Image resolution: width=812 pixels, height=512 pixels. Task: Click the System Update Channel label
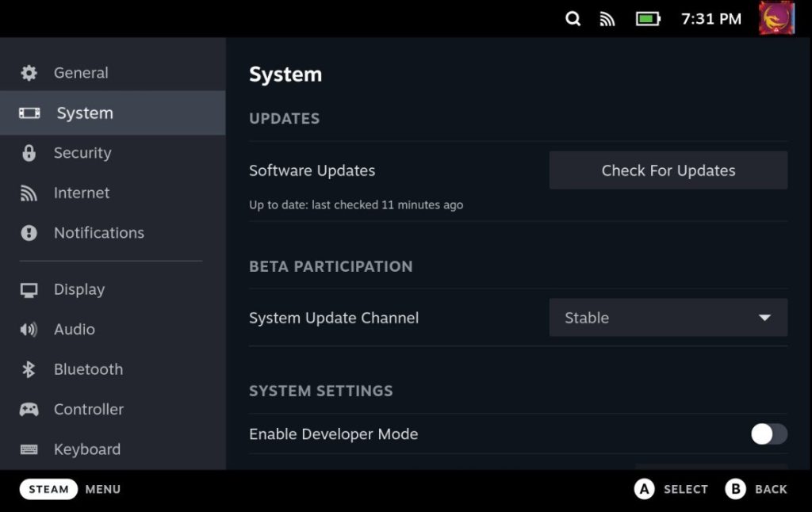334,318
